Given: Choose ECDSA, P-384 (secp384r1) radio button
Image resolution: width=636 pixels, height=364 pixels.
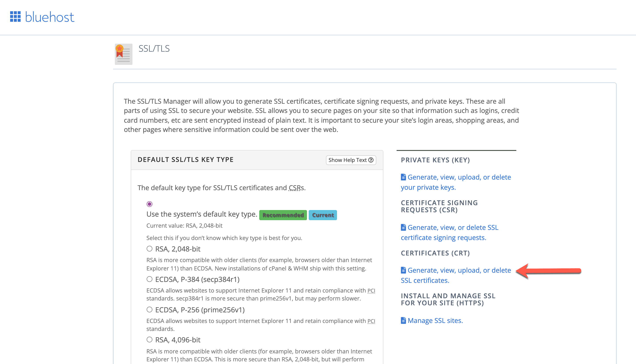Looking at the screenshot, I should pos(149,279).
